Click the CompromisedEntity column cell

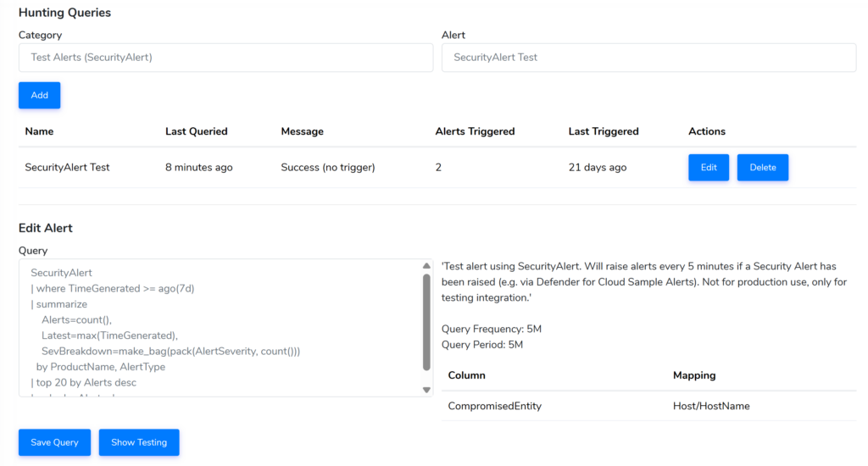coord(494,406)
